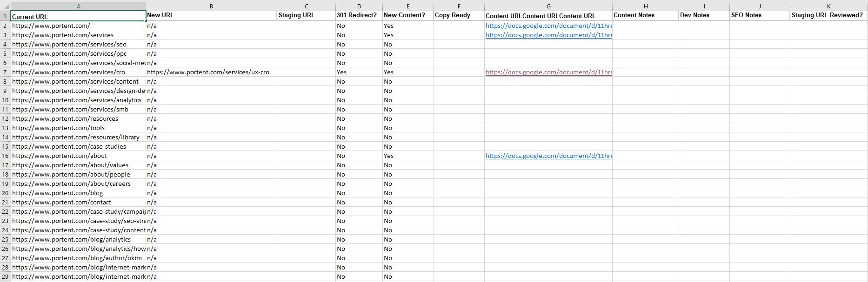Select cell https://www.portent.com/services/smb
This screenshot has height=282, width=868.
pyautogui.click(x=78, y=109)
